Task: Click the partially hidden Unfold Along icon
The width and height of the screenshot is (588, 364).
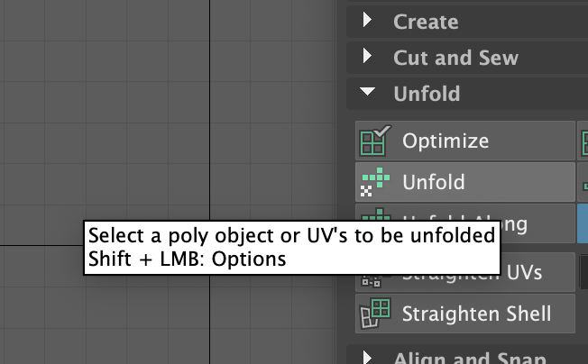Action: click(377, 214)
